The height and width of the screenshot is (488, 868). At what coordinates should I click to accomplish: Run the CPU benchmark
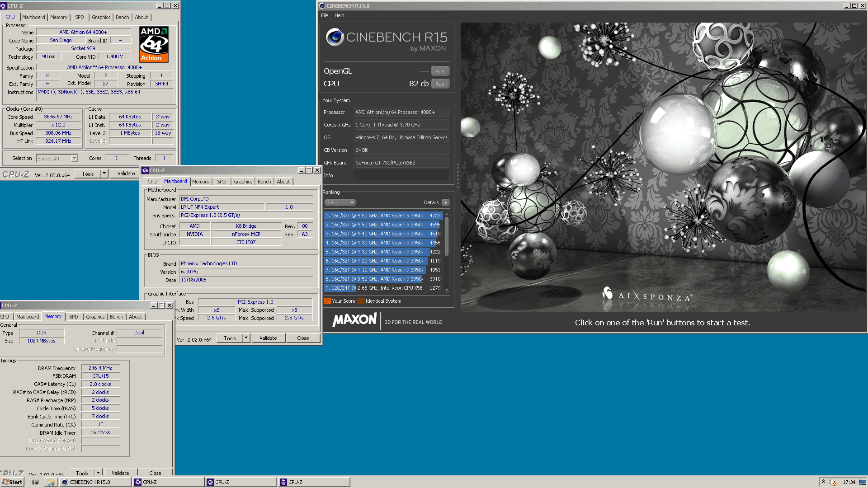click(x=440, y=84)
